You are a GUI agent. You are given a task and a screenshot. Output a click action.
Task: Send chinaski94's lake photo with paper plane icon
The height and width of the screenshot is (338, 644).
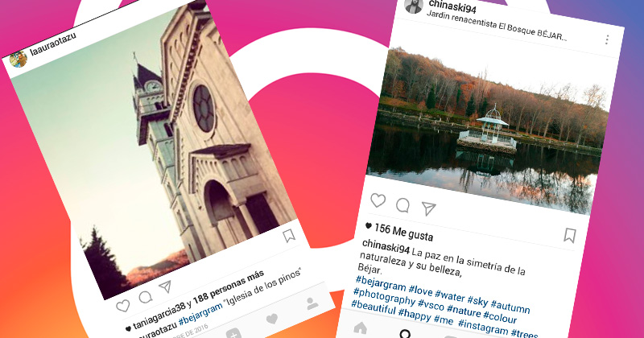pyautogui.click(x=428, y=208)
